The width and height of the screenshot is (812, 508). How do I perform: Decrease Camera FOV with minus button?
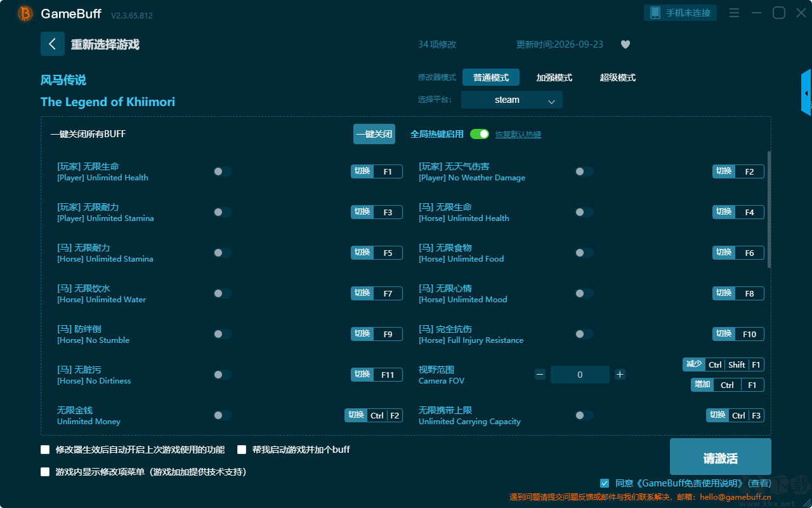[x=540, y=375]
